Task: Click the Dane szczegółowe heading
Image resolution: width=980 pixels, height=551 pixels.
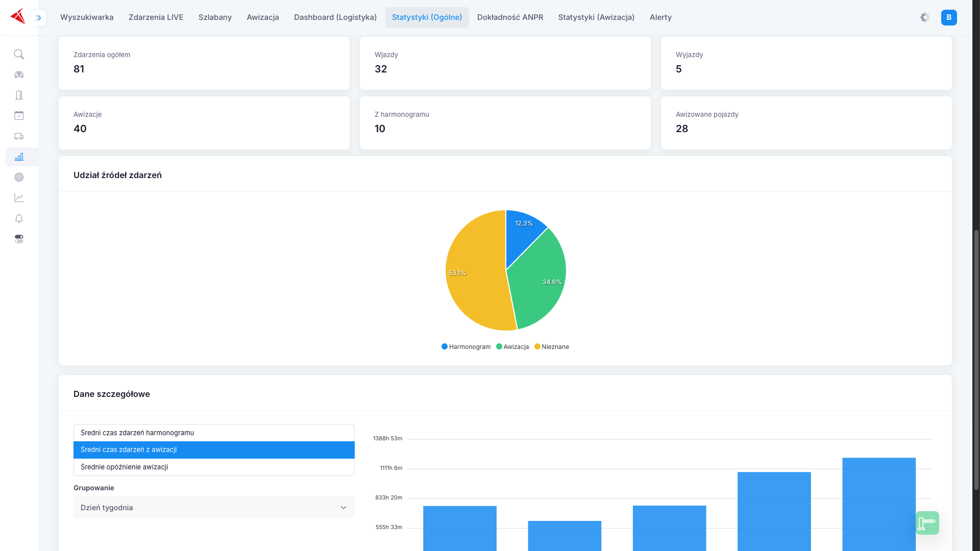Action: [x=112, y=394]
